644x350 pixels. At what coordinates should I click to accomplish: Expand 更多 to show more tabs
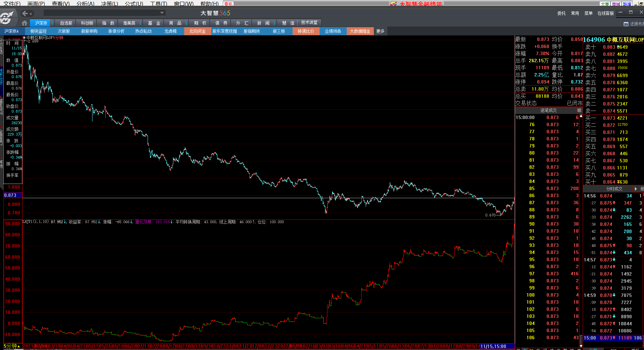pos(380,31)
